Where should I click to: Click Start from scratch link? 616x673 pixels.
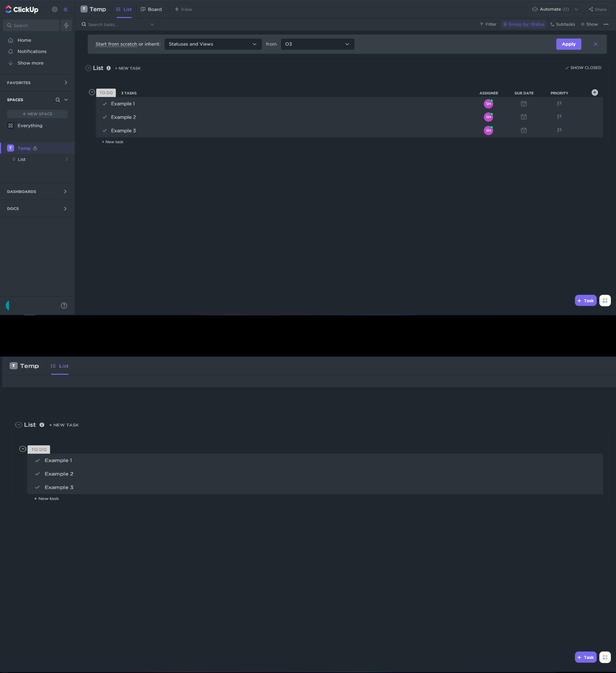point(116,44)
